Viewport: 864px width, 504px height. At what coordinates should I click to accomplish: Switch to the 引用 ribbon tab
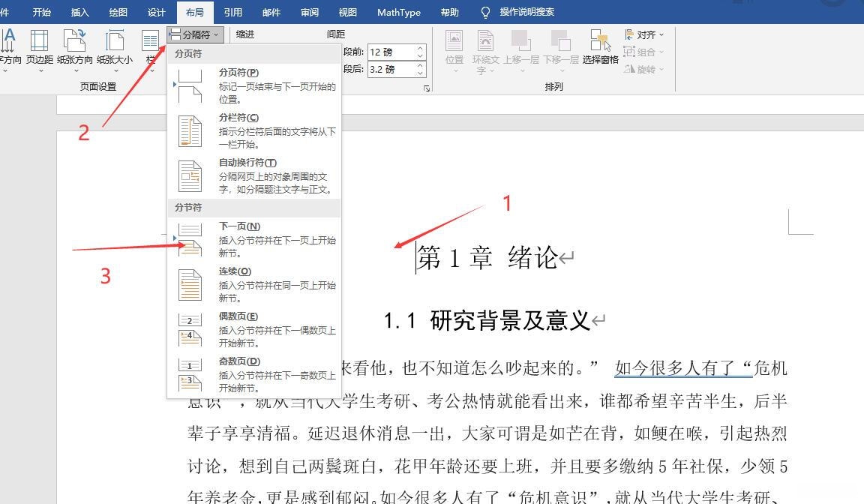[x=232, y=12]
